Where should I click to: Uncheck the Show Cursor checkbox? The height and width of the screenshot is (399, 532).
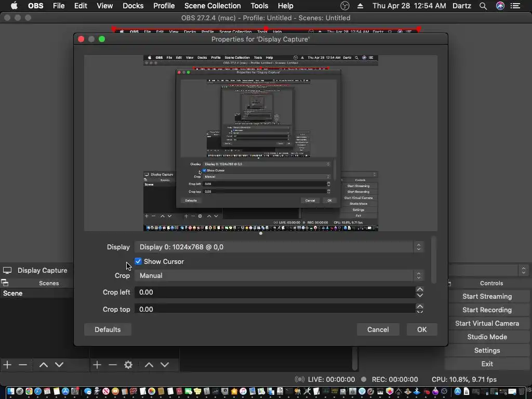(x=138, y=261)
